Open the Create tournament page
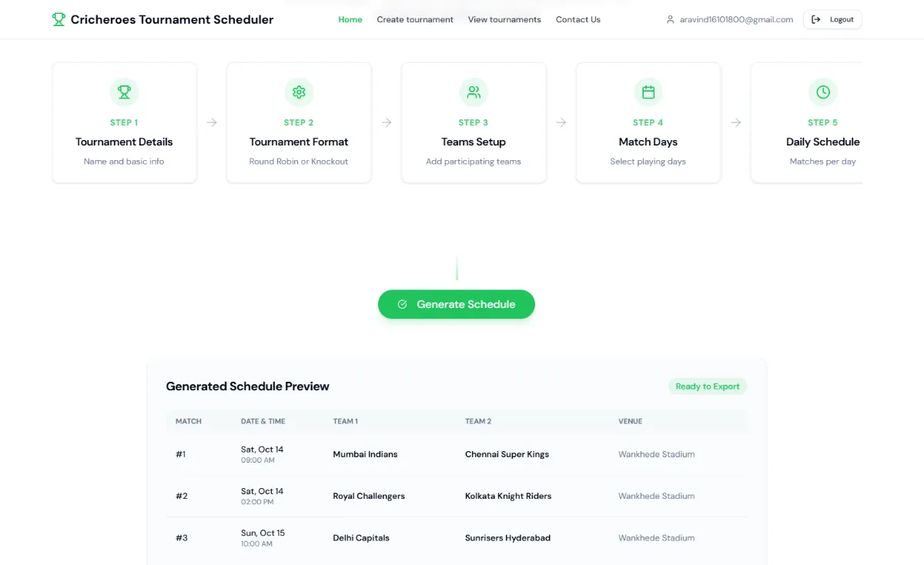 pos(415,19)
